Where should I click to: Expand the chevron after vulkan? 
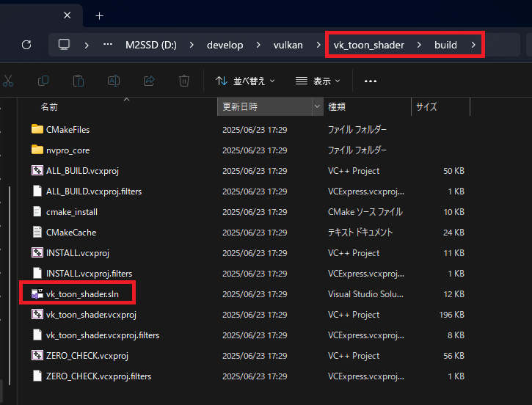click(x=318, y=45)
